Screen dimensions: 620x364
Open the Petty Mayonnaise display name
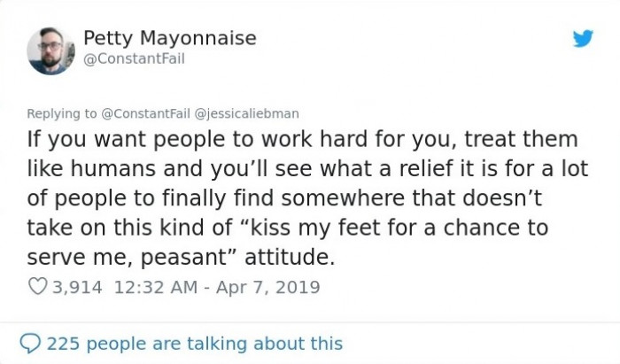click(169, 37)
